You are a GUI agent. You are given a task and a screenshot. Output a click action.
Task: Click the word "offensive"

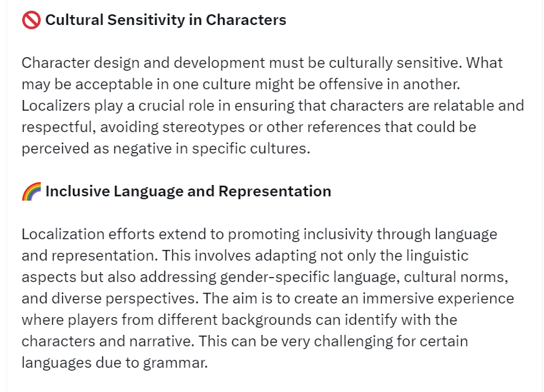[367, 84]
